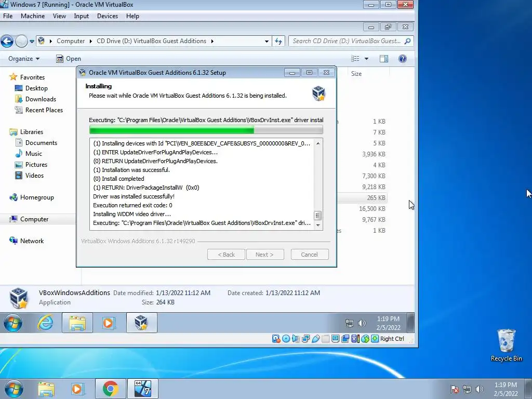Screen dimensions: 532x399
Task: Open the Input menu
Action: (82, 16)
